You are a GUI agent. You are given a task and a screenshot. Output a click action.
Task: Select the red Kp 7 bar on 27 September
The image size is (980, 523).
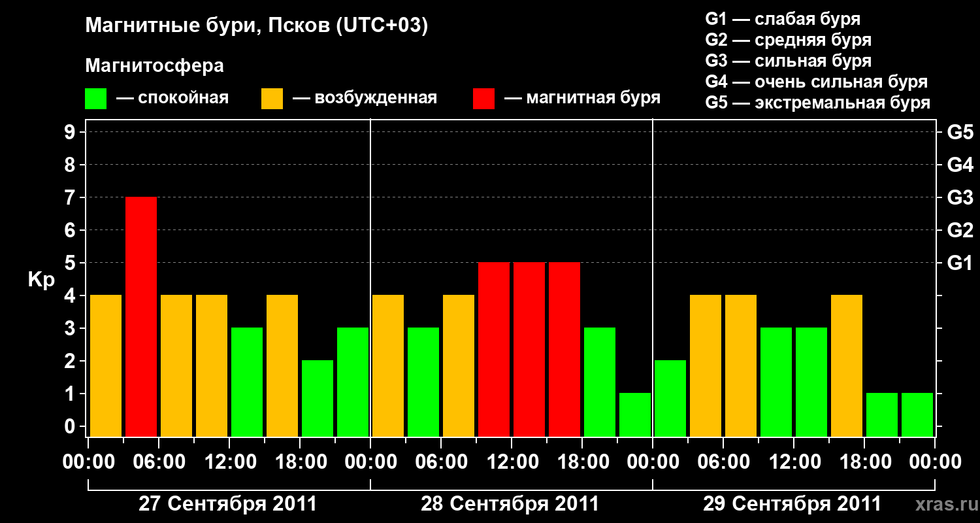(141, 316)
